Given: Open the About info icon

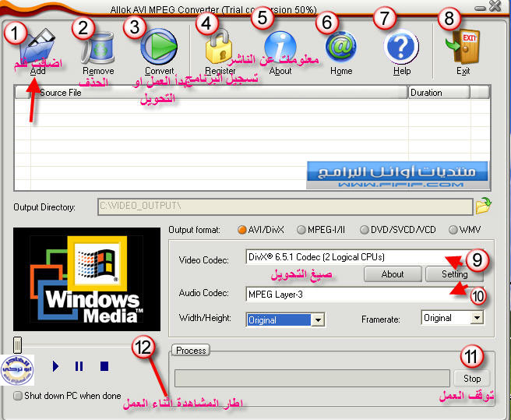Looking at the screenshot, I should (280, 48).
